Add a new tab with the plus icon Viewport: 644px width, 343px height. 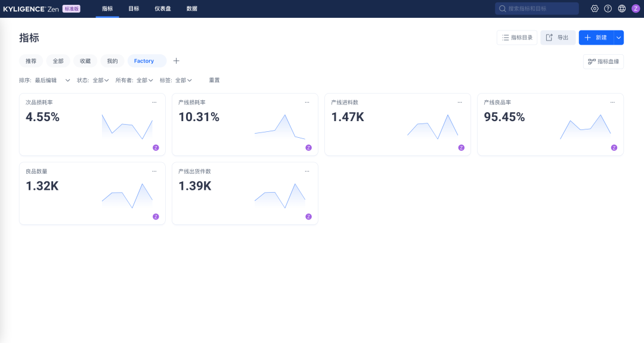coord(176,61)
